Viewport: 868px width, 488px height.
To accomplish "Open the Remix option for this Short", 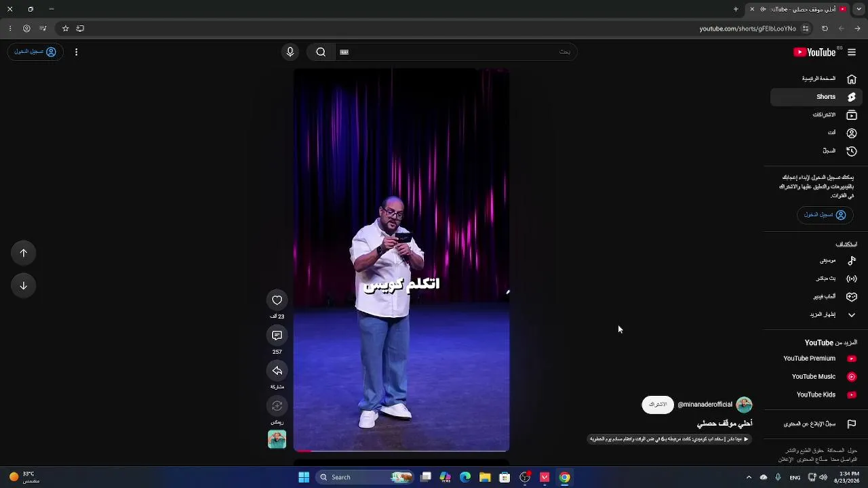I will click(277, 406).
